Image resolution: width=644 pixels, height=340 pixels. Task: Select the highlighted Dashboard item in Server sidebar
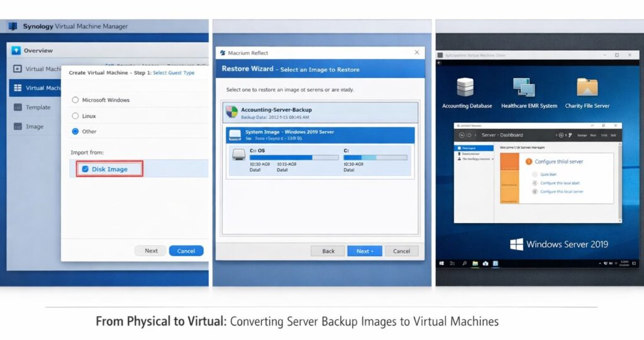tap(474, 148)
